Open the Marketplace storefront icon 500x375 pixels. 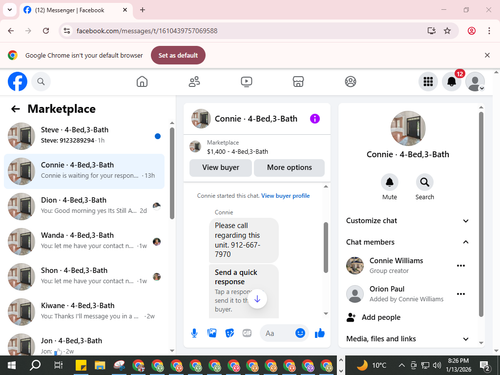298,82
